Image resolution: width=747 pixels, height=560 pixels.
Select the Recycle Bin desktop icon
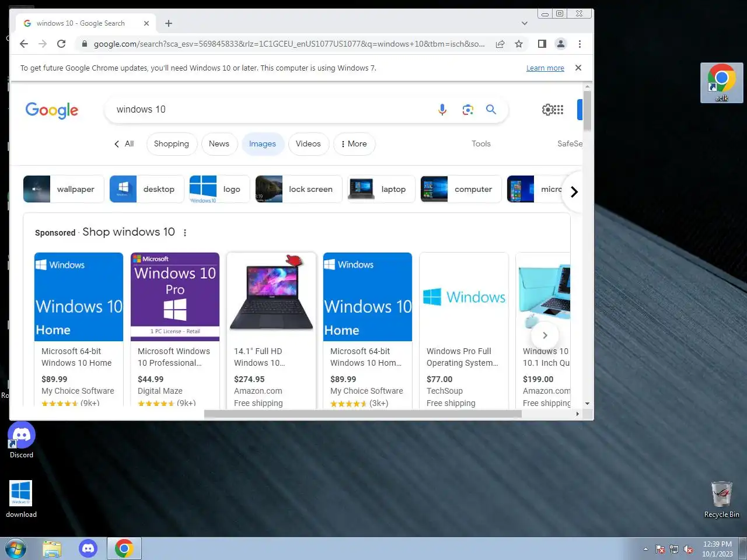click(722, 500)
